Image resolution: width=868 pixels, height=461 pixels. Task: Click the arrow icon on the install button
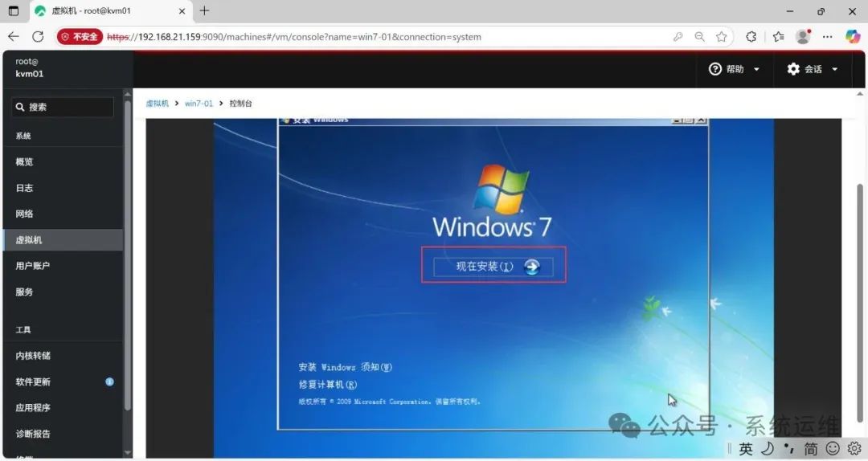(x=532, y=267)
